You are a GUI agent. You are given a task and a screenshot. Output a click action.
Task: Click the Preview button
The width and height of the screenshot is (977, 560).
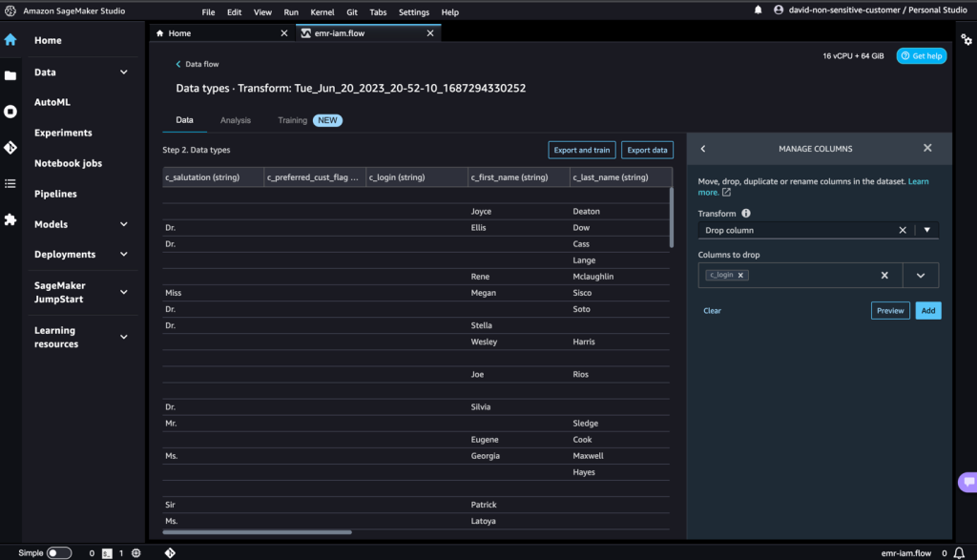point(889,311)
